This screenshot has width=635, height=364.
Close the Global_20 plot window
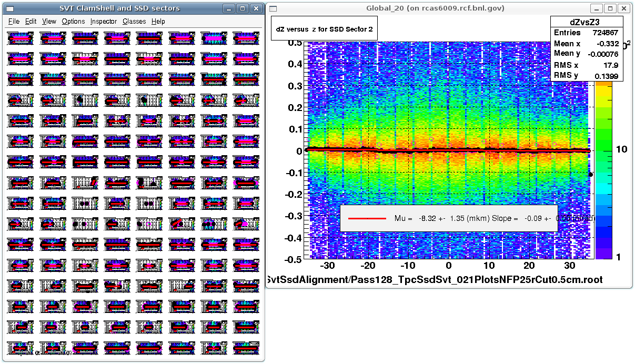624,8
